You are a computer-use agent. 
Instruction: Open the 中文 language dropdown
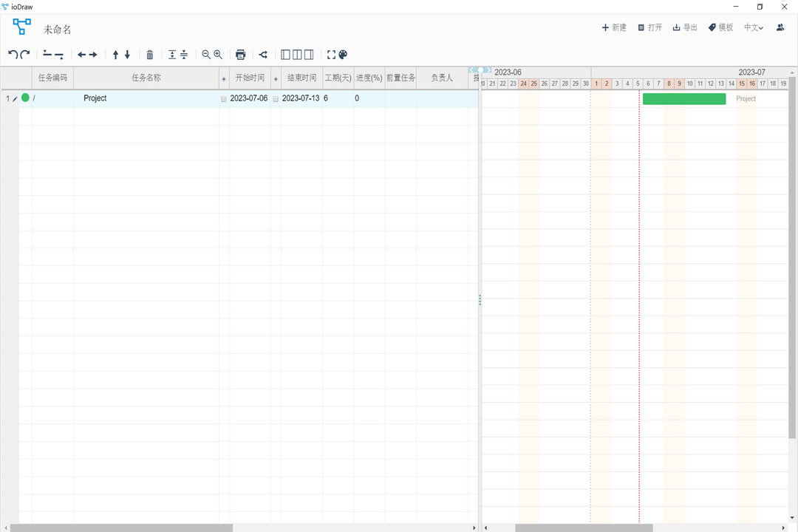click(753, 27)
